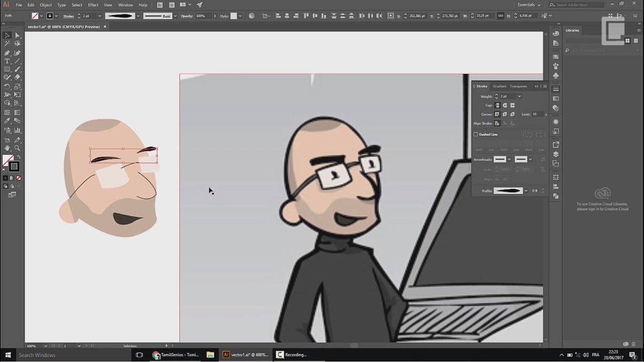The height and width of the screenshot is (362, 644).
Task: Open the Object menu
Action: [45, 5]
